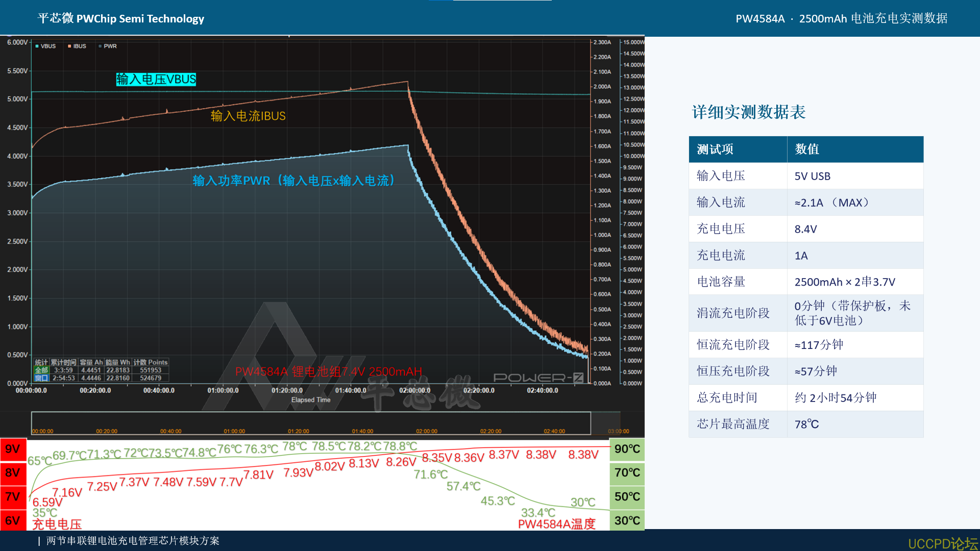Click the 输入电压VBUS chart label
Viewport: 980px width, 551px height.
click(x=156, y=79)
